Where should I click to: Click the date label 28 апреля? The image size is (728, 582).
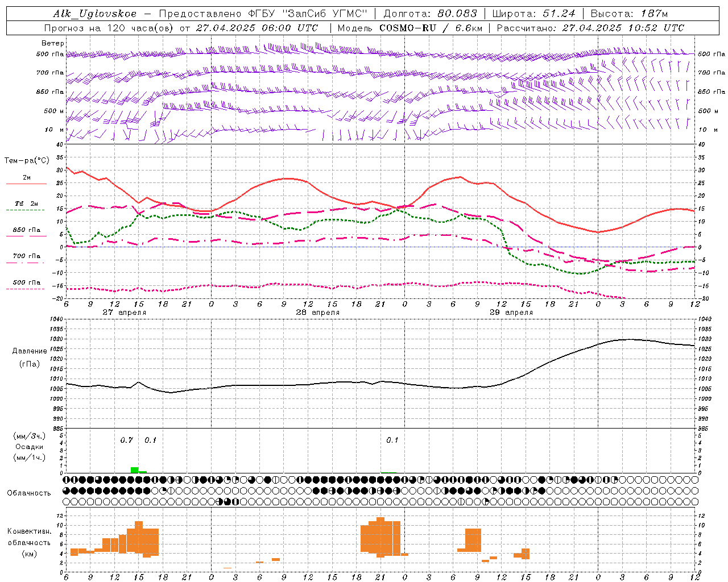(317, 313)
